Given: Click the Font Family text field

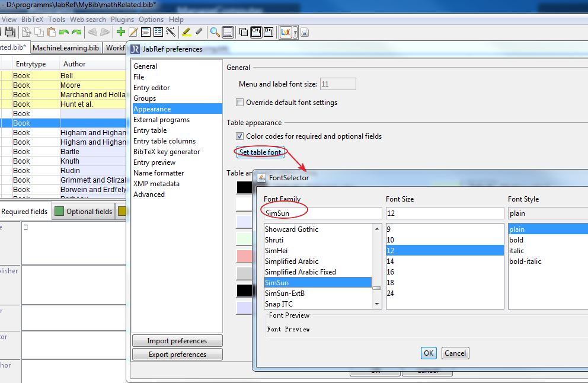Looking at the screenshot, I should point(322,213).
